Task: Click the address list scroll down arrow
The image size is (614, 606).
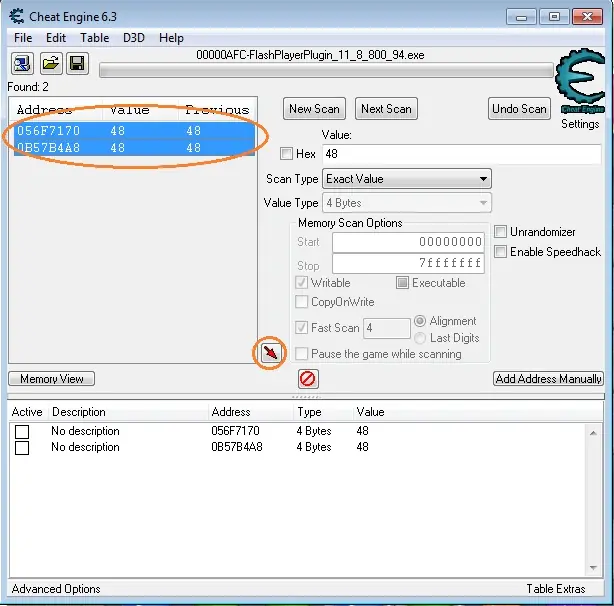Action: pyautogui.click(x=593, y=568)
